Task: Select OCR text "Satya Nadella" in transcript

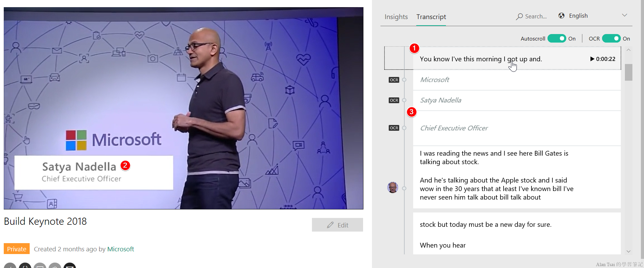Action: tap(441, 100)
